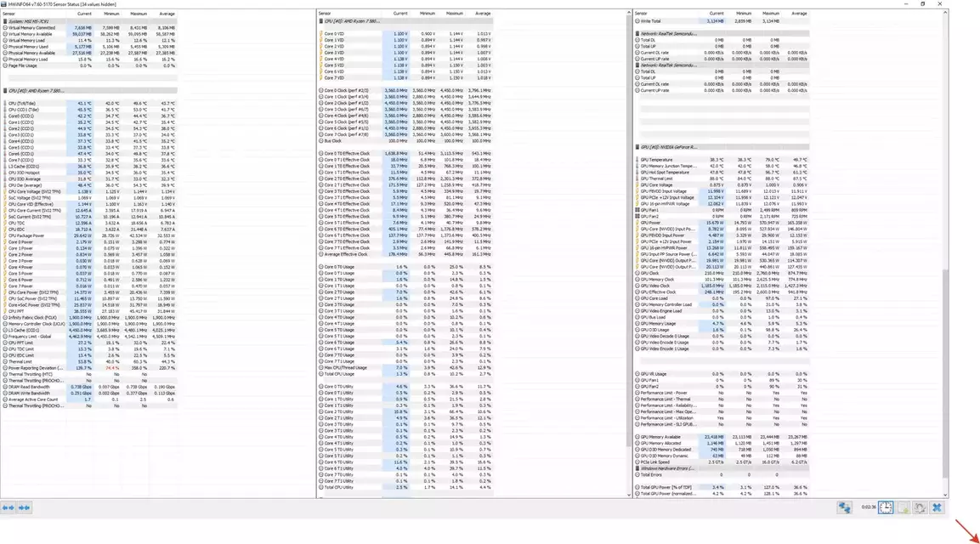Click circle icon beside Write Total

[637, 21]
